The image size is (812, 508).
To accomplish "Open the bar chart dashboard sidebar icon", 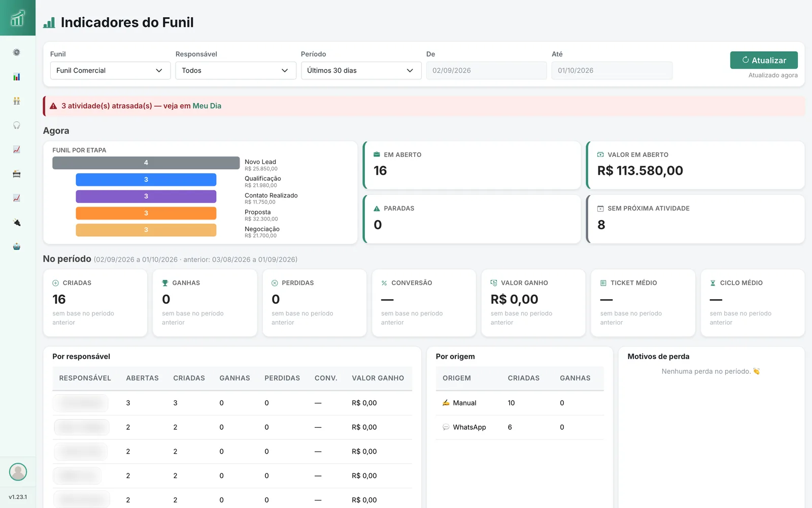I will (x=17, y=77).
